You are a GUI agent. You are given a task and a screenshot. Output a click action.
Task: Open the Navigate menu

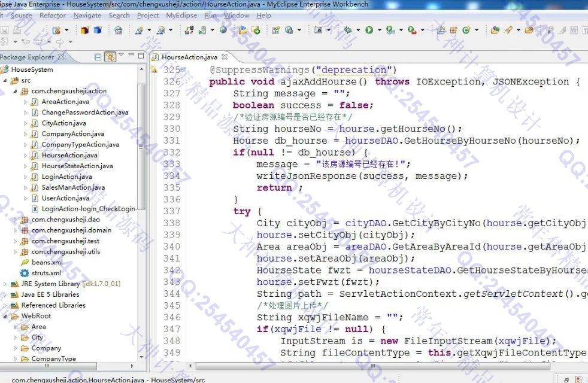point(87,16)
